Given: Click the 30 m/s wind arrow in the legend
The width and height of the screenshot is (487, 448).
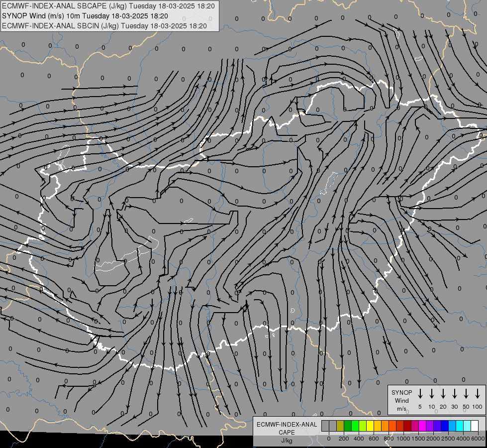Looking at the screenshot, I should (454, 394).
